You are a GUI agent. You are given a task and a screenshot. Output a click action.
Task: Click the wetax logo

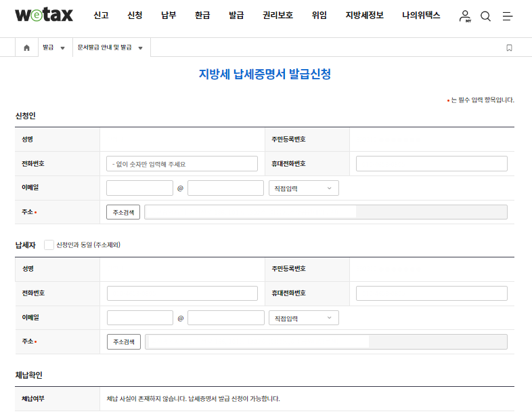pos(44,15)
